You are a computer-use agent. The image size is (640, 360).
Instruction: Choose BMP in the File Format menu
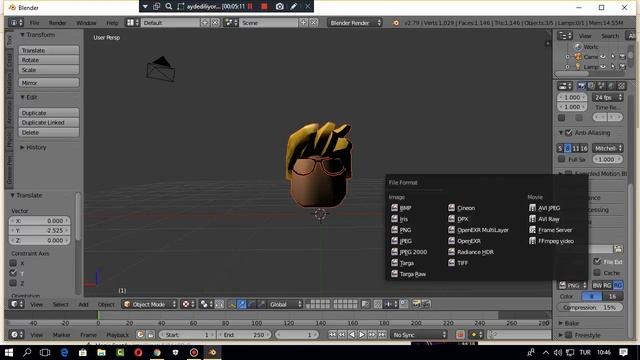(x=401, y=208)
